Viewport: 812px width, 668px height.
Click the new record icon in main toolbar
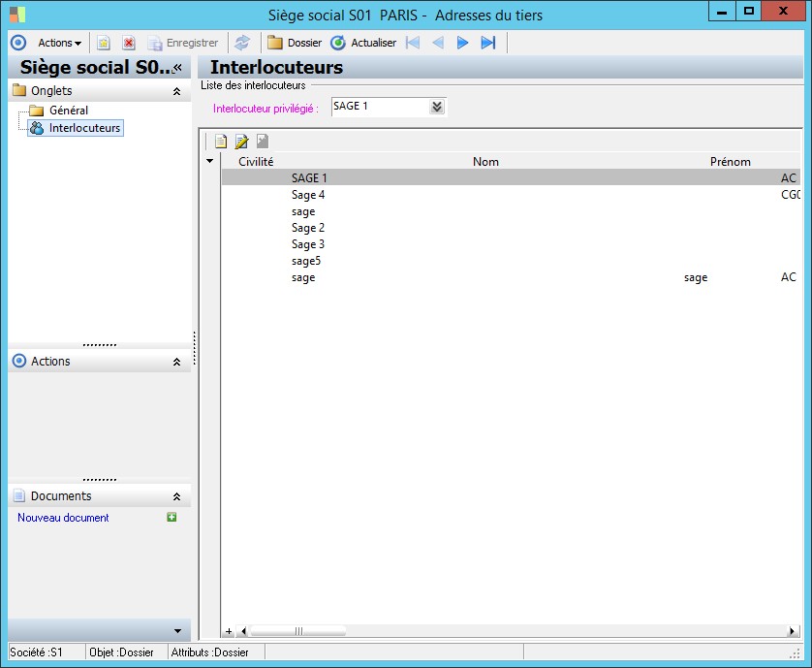pyautogui.click(x=104, y=43)
